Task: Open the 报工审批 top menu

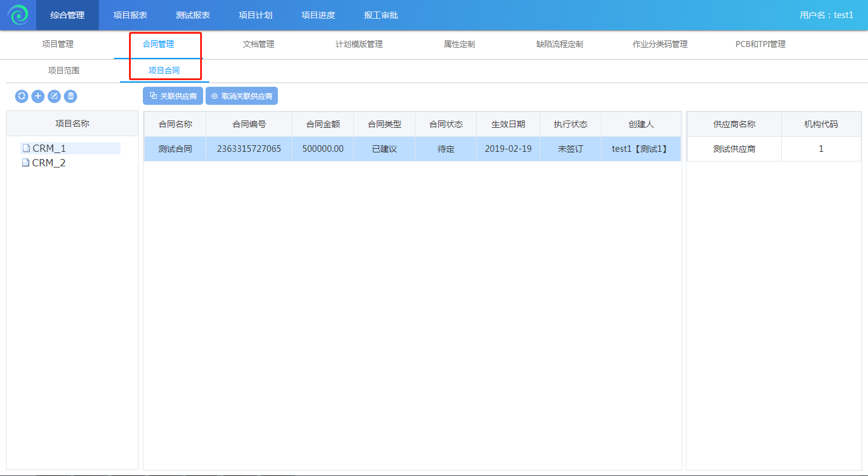Action: tap(381, 15)
